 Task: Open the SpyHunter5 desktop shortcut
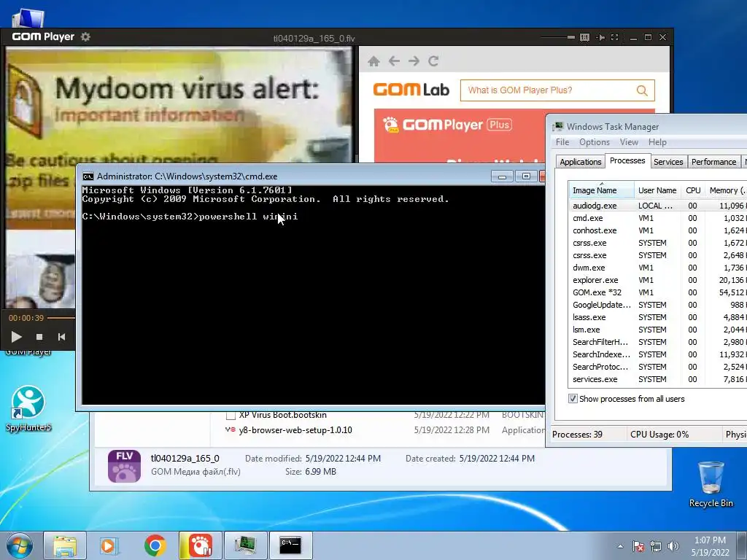click(x=28, y=408)
